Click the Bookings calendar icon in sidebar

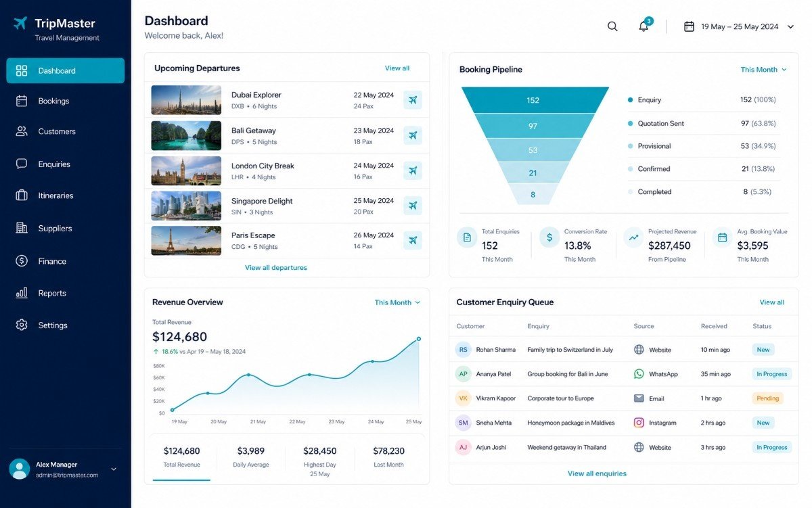[22, 101]
